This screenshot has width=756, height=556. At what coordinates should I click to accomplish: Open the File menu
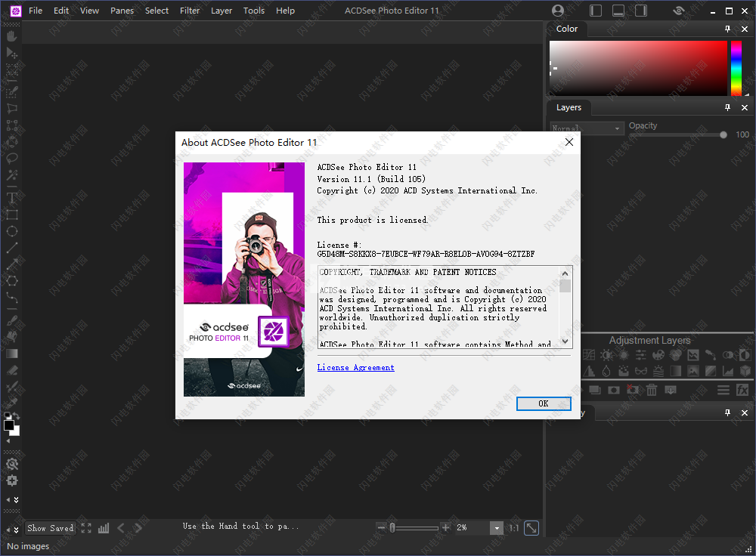click(x=36, y=11)
